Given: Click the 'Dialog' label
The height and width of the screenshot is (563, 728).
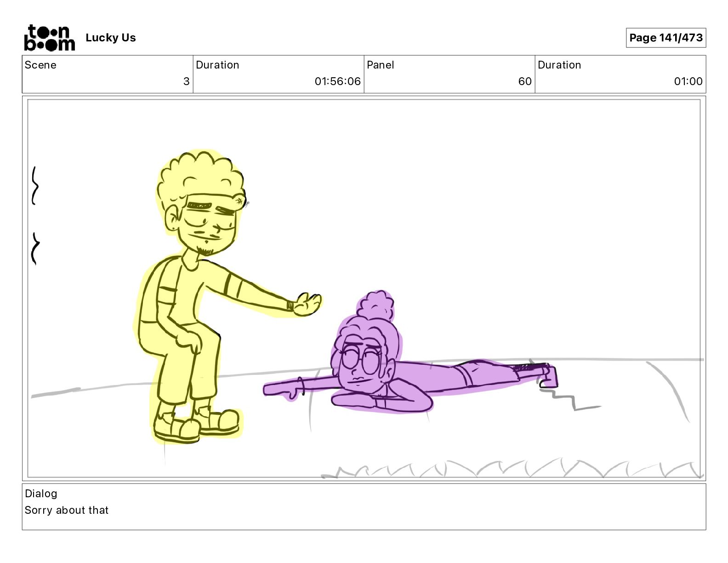Looking at the screenshot, I should pos(41,494).
